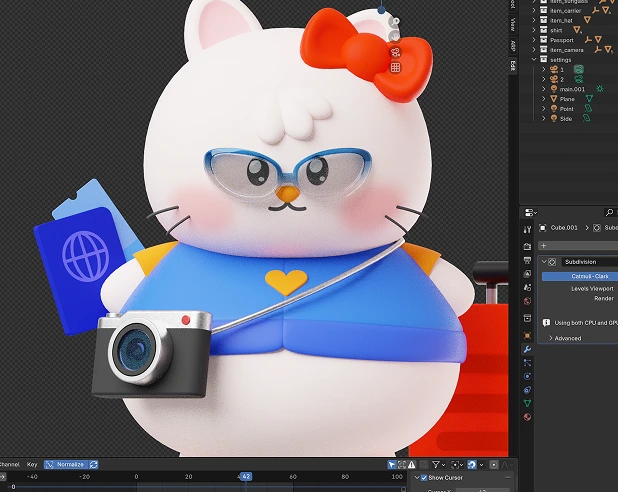Expand the main.001 light row
The width and height of the screenshot is (618, 492).
coord(544,89)
